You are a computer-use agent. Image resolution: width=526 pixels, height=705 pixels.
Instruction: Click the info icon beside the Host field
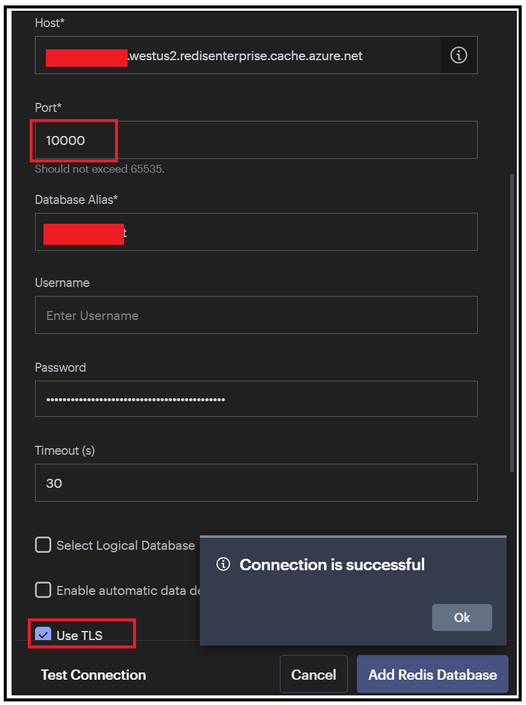pyautogui.click(x=458, y=55)
